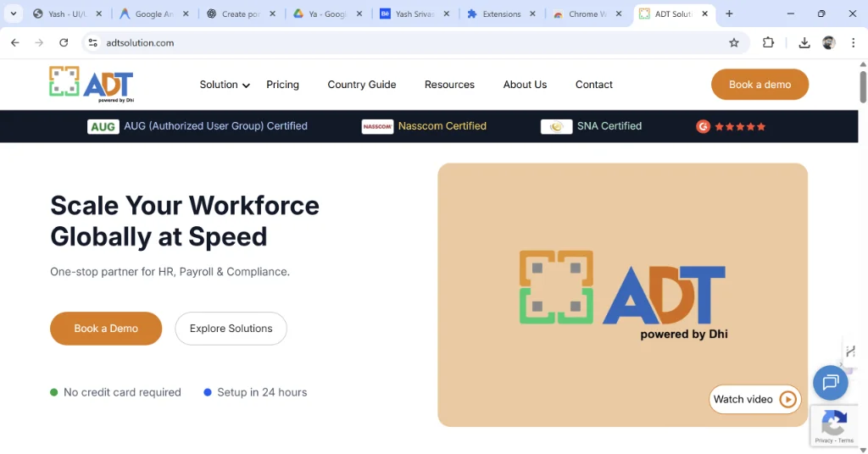Close the ADT Soluti tab
The height and width of the screenshot is (454, 868).
(x=704, y=14)
